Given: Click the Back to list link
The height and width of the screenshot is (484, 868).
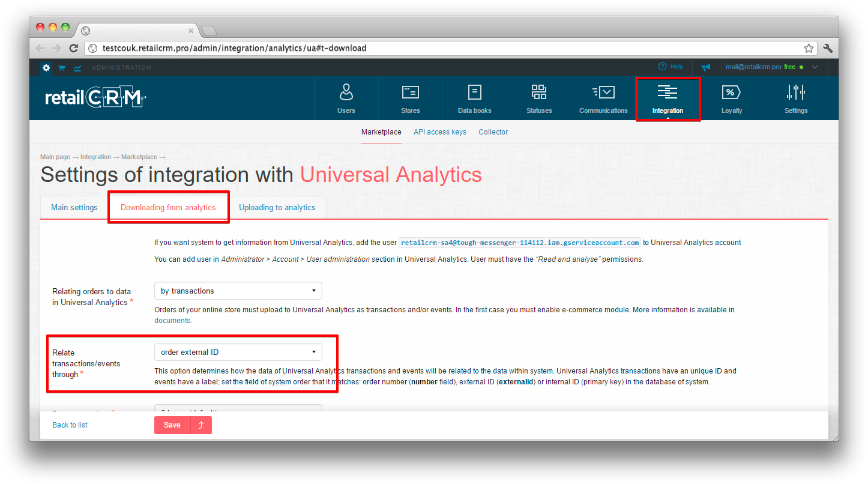Looking at the screenshot, I should [70, 425].
